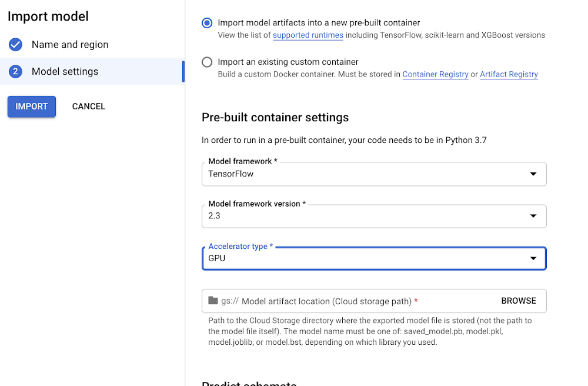Select import an existing custom container radio
This screenshot has width=588, height=386.
[207, 62]
